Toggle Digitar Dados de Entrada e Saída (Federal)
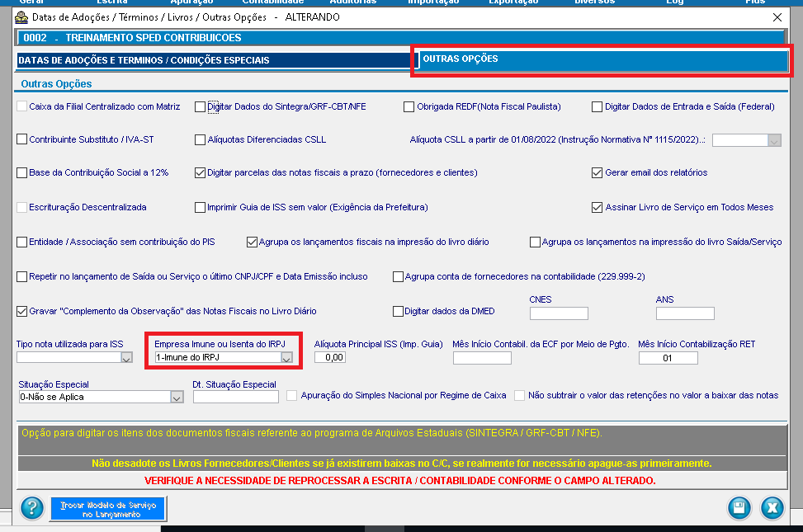 click(597, 107)
